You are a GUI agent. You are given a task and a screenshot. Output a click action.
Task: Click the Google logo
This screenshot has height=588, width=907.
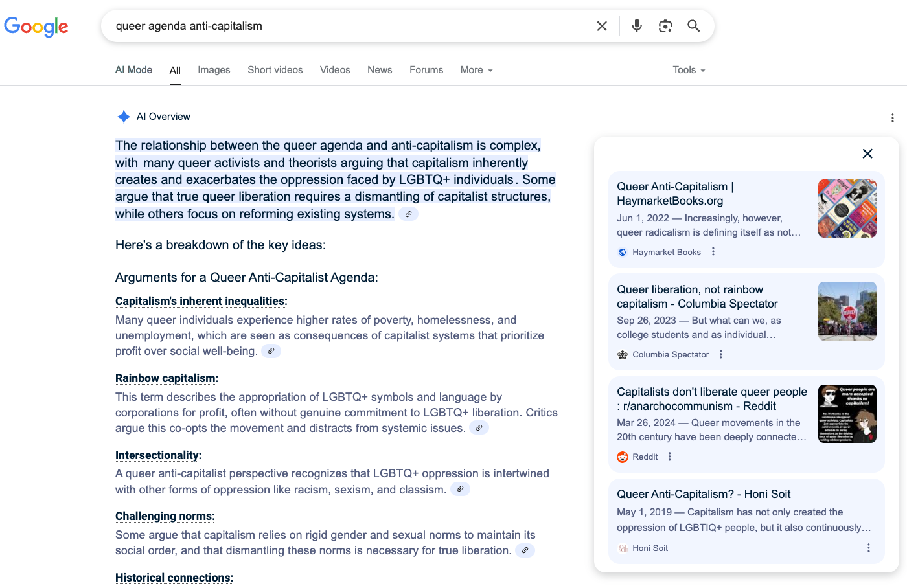click(x=36, y=27)
